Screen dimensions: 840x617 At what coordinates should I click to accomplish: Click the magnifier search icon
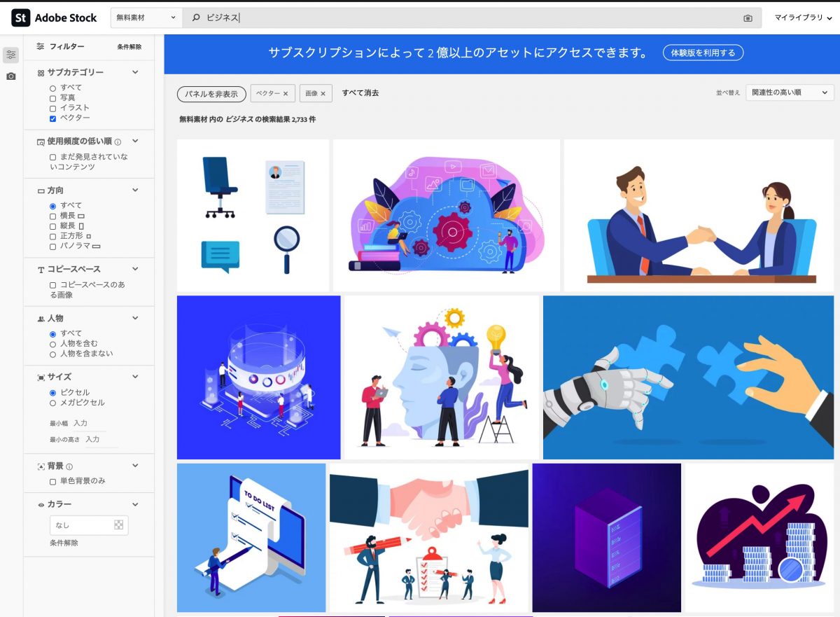coord(196,18)
